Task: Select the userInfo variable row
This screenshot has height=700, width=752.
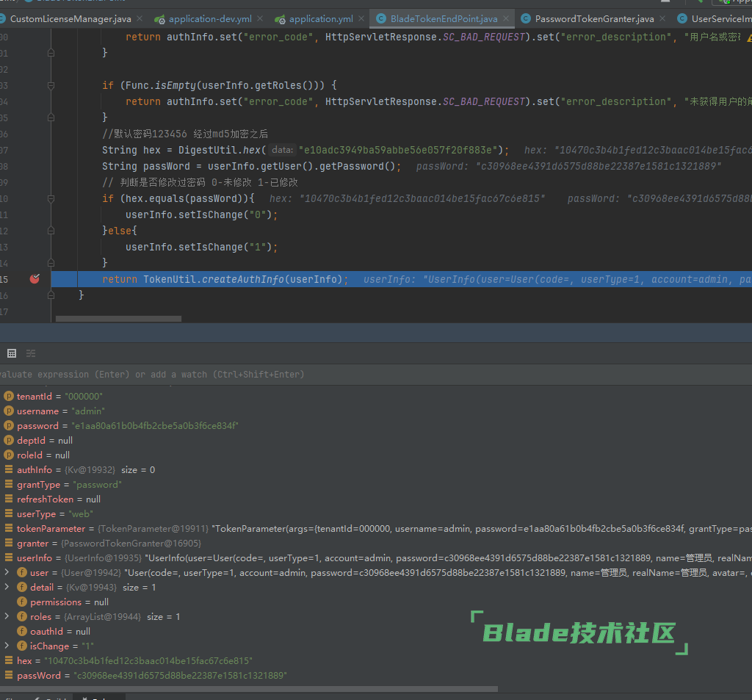Action: (376, 558)
